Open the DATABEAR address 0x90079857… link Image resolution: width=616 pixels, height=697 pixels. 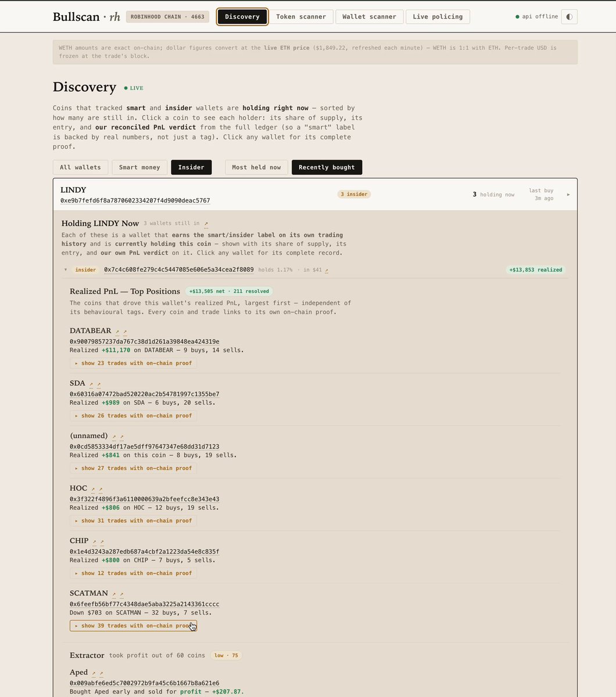[x=145, y=342]
